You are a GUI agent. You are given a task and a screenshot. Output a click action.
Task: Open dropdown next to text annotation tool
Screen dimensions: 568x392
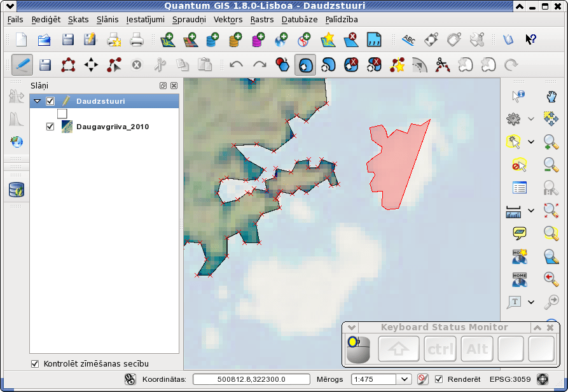531,302
